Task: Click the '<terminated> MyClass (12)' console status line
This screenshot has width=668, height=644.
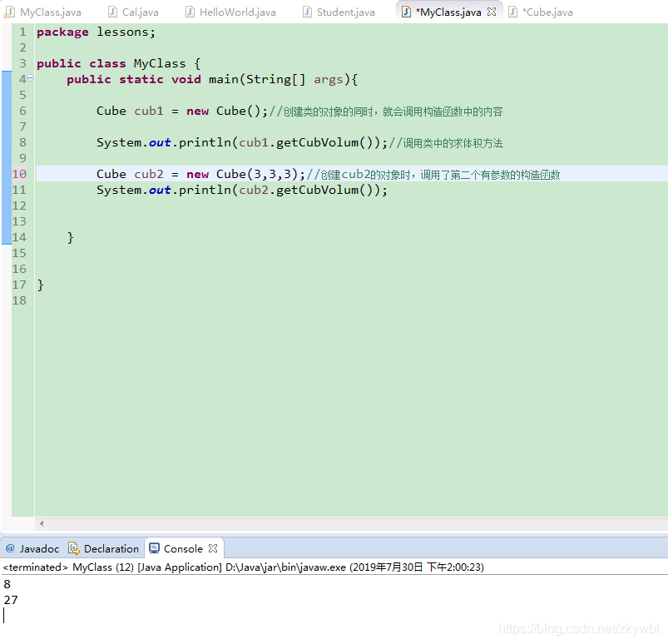Action: click(243, 567)
